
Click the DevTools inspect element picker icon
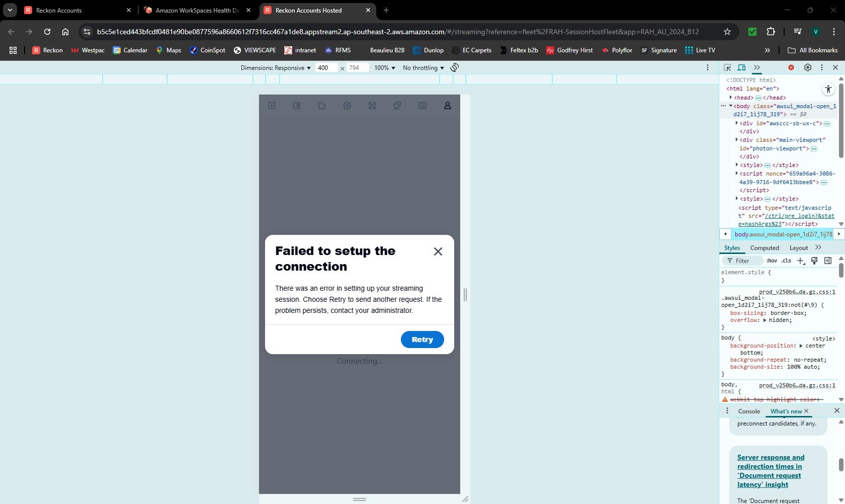pos(727,67)
